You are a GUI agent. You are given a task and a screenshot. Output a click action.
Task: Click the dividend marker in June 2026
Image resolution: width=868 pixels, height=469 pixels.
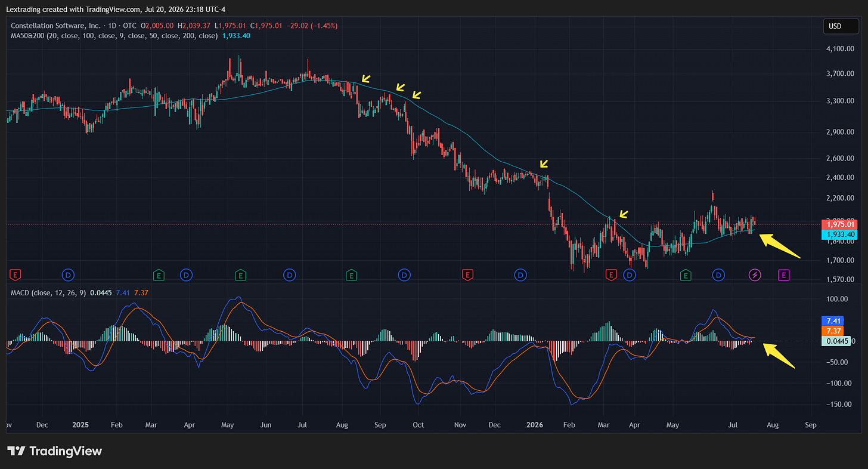tap(719, 275)
